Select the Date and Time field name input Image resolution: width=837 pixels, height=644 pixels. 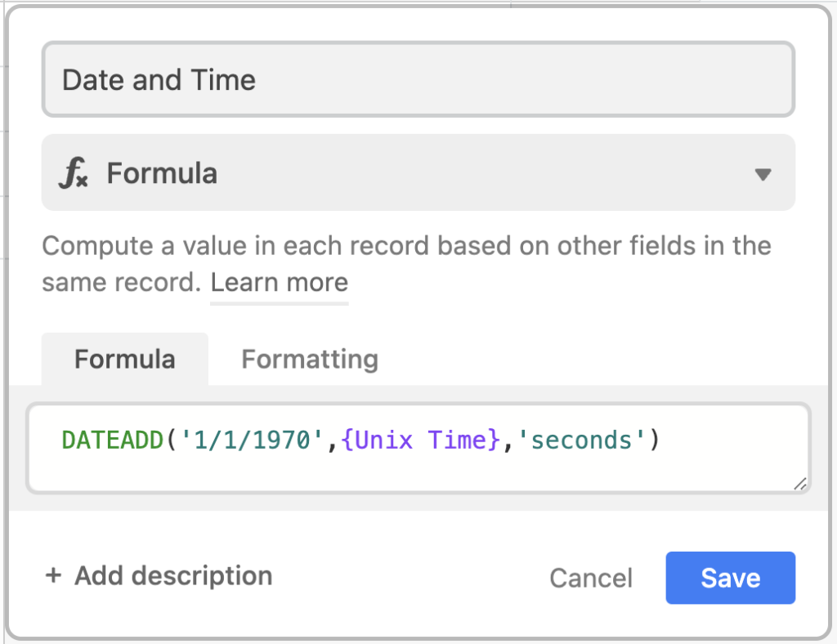point(418,79)
